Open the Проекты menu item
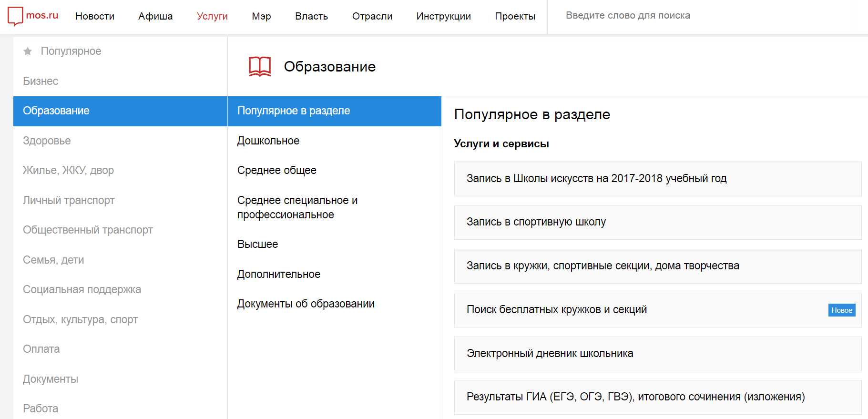Viewport: 868px width, 419px height. 515,16
